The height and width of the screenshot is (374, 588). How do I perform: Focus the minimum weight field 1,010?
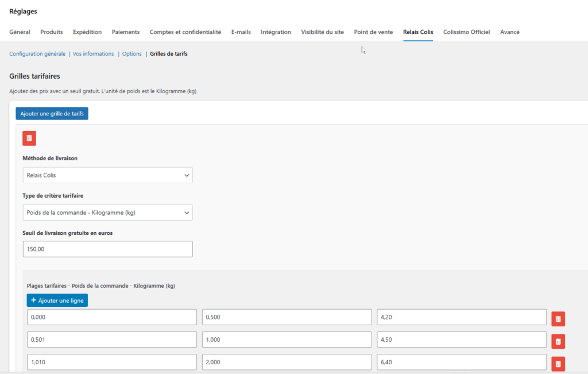111,362
